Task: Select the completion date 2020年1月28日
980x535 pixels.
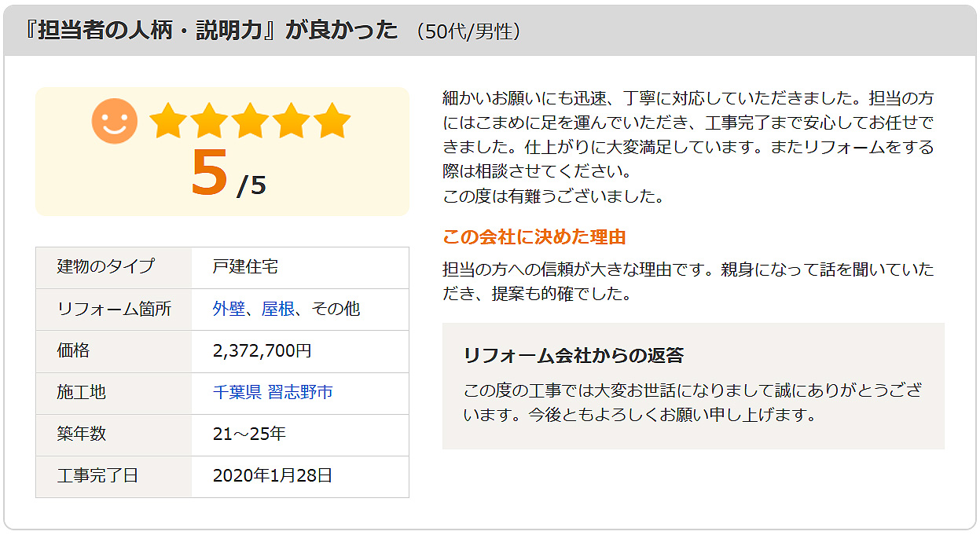Action: (273, 475)
